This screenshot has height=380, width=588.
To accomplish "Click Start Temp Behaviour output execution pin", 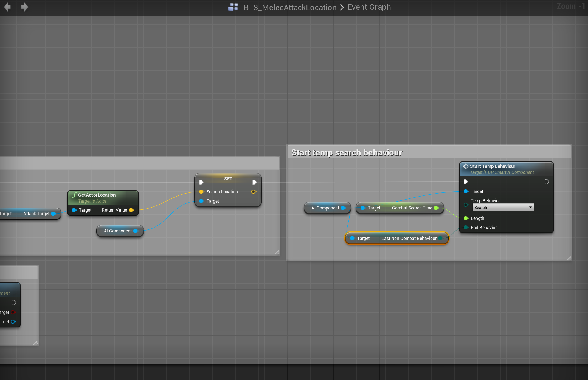I will click(x=547, y=182).
